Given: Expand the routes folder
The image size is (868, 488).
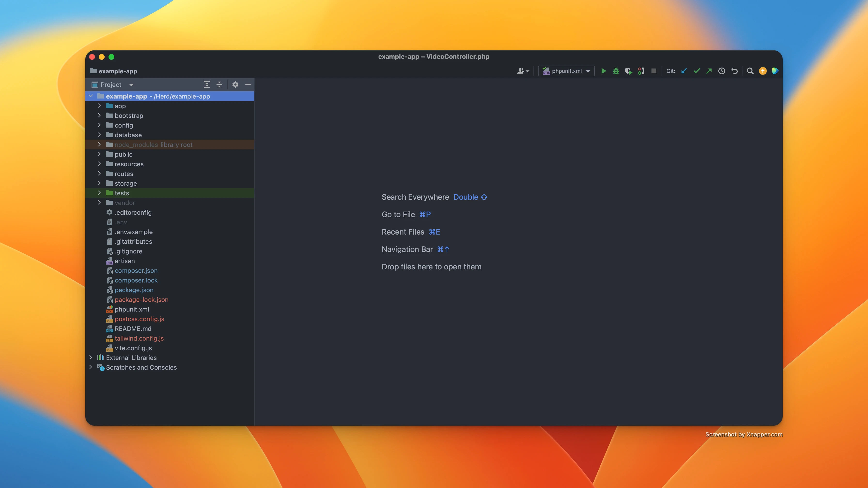Looking at the screenshot, I should click(99, 174).
